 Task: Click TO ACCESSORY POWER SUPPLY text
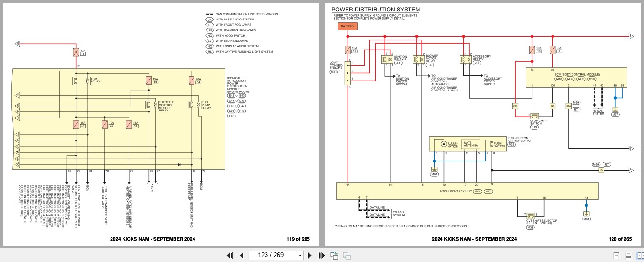click(x=493, y=80)
